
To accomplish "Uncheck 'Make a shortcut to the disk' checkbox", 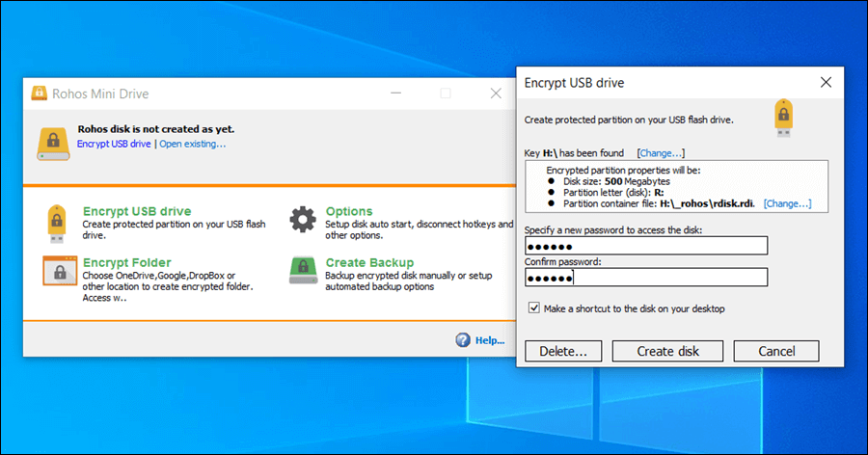I will click(x=533, y=308).
